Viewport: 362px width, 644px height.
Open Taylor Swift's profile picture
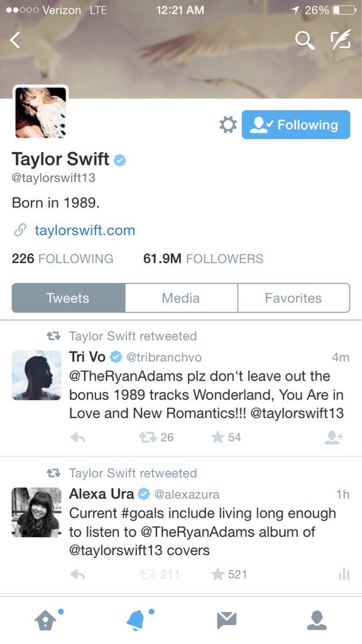coord(41,113)
